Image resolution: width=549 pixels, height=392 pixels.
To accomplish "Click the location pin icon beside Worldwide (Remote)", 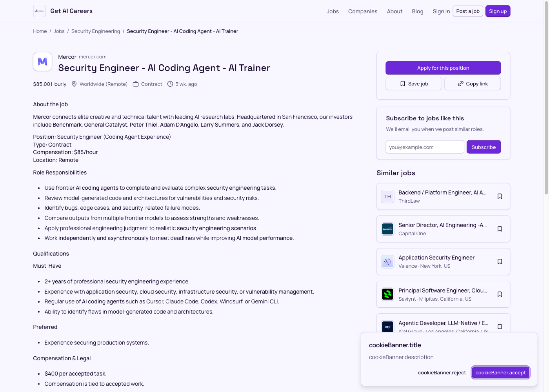I will tap(74, 84).
